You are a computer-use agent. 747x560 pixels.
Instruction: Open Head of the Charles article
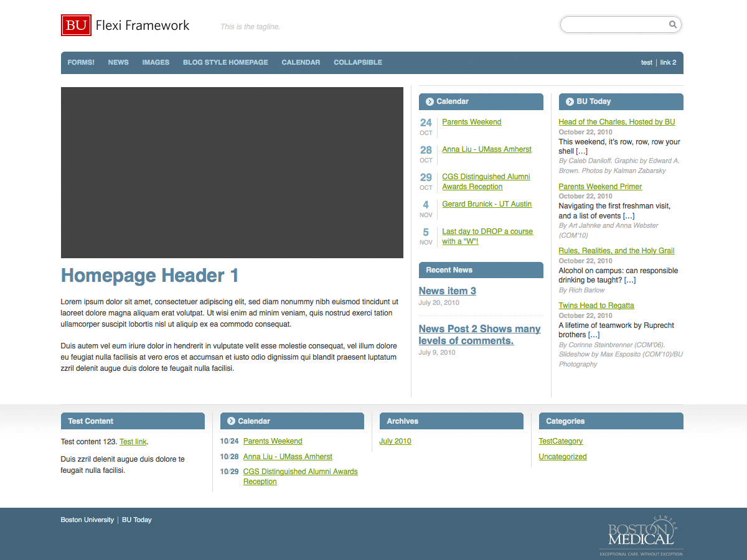pyautogui.click(x=617, y=122)
